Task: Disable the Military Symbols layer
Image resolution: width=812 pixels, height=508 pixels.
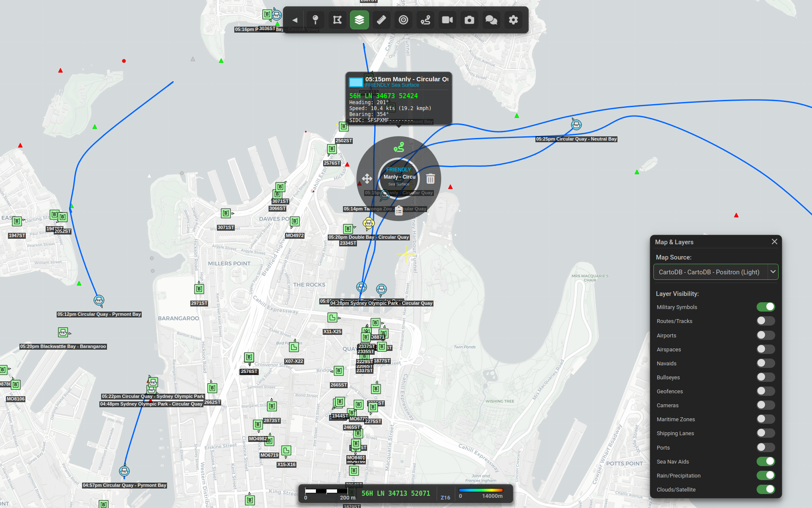Action: tap(765, 307)
